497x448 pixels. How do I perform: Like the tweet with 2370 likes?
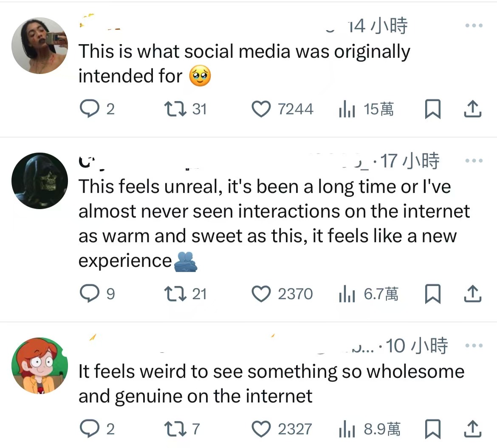point(261,294)
